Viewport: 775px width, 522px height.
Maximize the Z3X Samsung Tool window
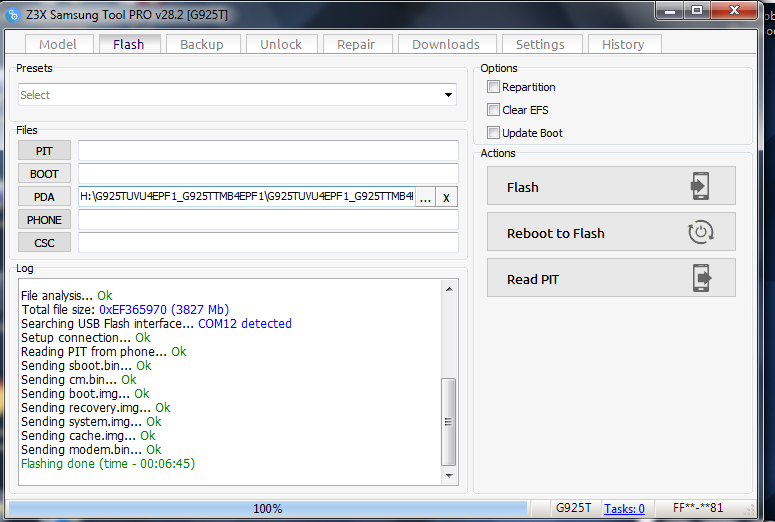697,11
